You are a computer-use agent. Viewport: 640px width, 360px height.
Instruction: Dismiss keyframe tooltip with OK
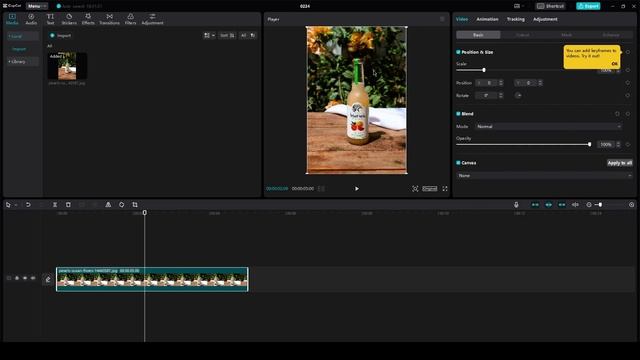coord(614,64)
